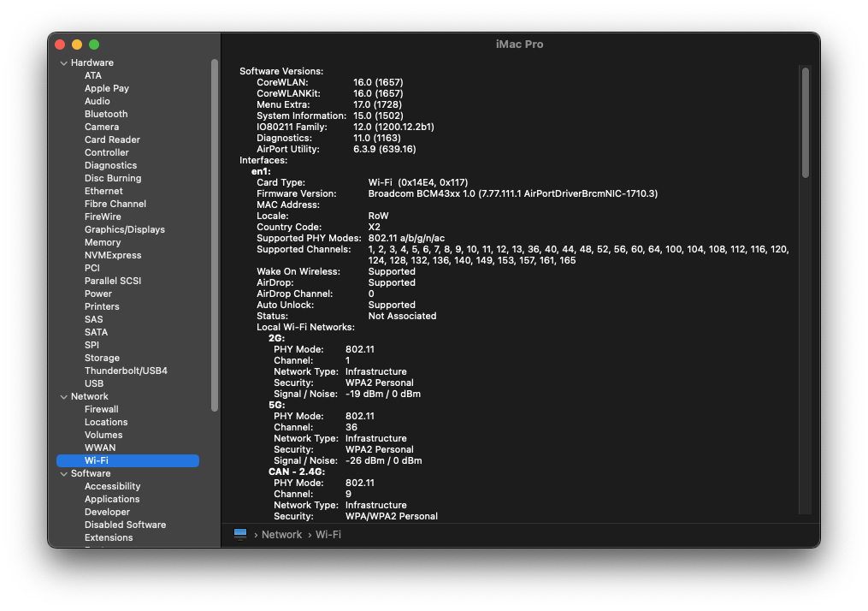Open the WWAN item
Screen dimensions: 868x611
pyautogui.click(x=100, y=448)
